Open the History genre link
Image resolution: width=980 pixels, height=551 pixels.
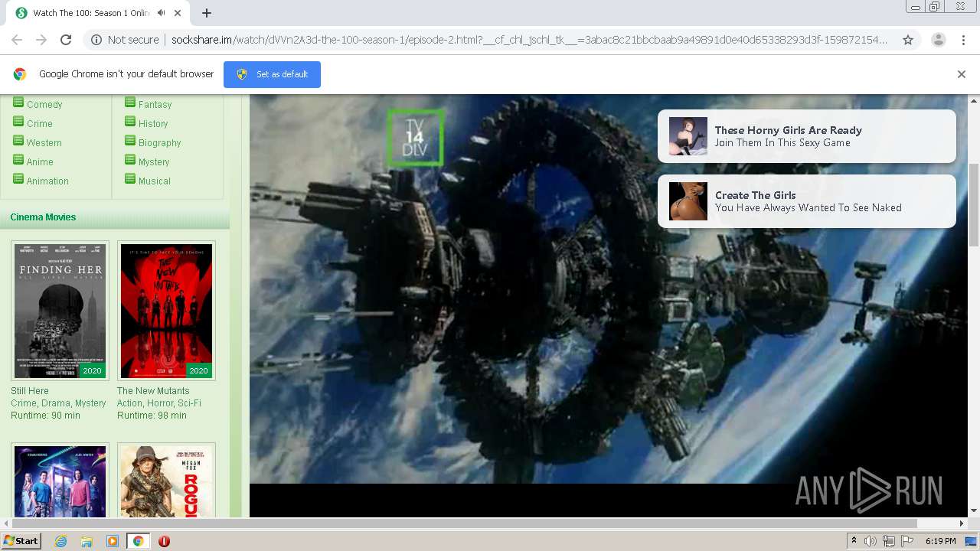153,124
